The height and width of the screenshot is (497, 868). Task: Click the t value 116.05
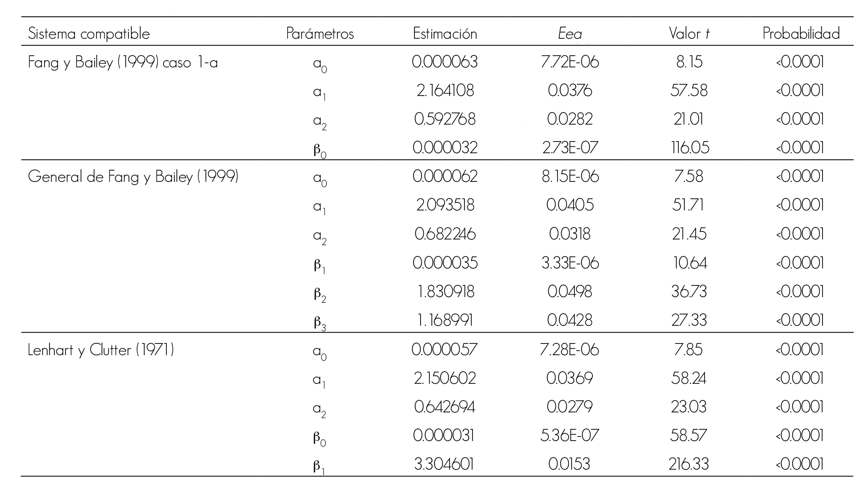pos(689,148)
